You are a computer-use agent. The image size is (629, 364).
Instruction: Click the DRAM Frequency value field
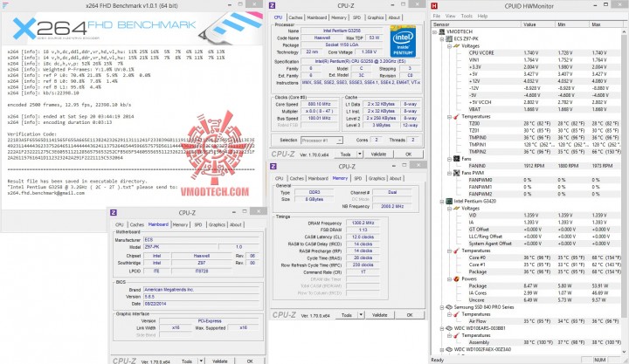363,223
